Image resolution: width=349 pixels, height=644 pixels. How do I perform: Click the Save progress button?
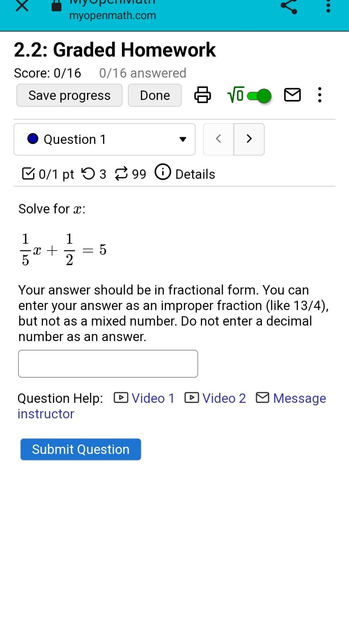click(x=69, y=95)
